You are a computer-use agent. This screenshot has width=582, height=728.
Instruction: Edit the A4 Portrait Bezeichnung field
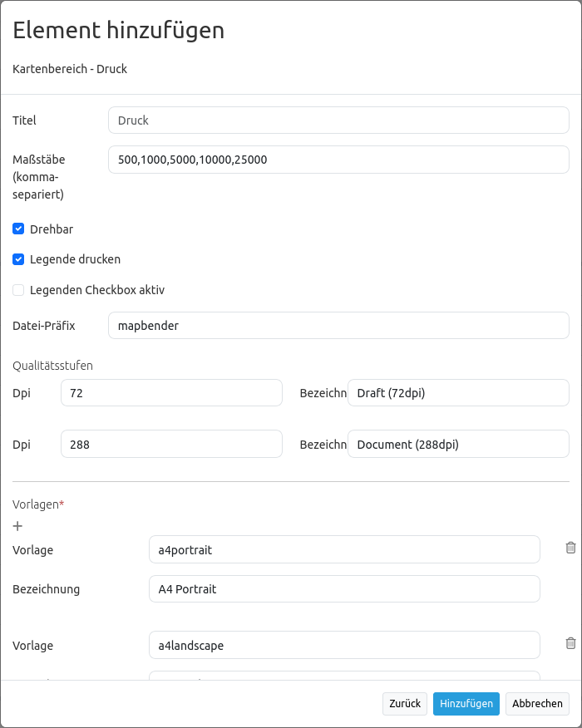(x=344, y=589)
